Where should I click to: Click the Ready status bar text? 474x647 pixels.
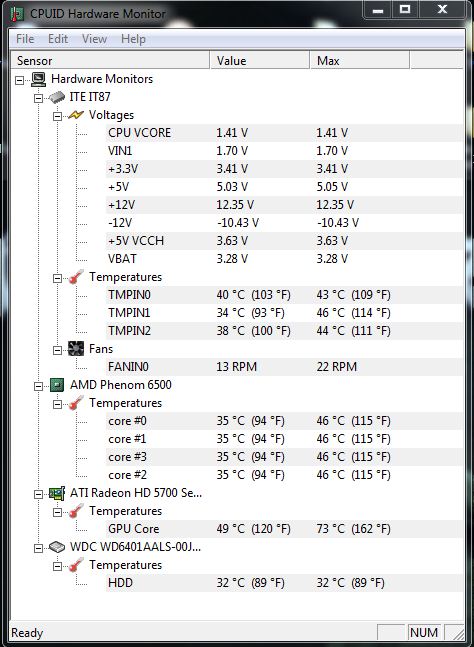point(27,633)
